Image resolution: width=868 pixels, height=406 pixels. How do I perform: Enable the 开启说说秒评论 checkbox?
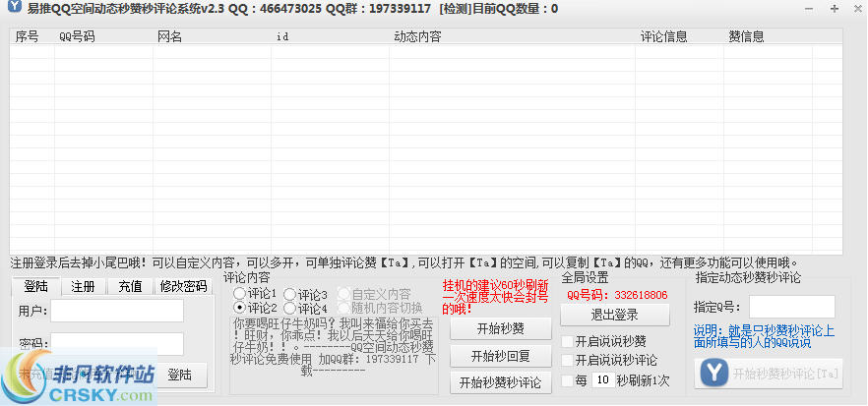point(568,361)
